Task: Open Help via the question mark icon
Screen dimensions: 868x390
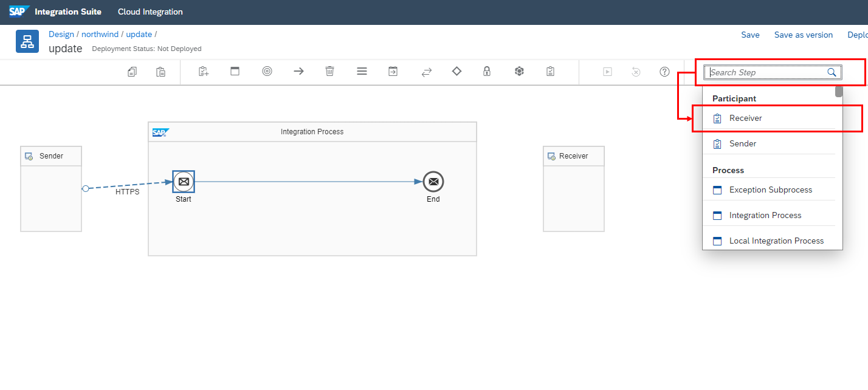Action: tap(664, 72)
